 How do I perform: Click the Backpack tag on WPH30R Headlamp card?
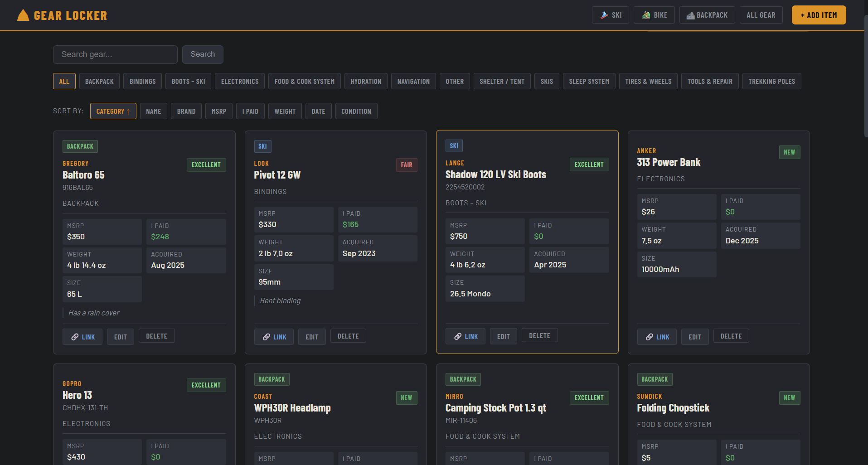272,379
